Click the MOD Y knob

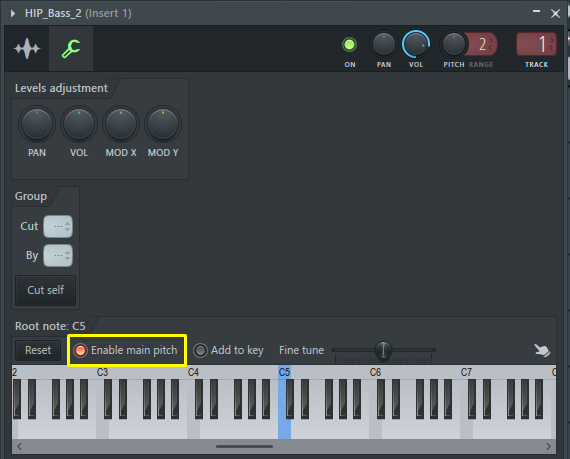pyautogui.click(x=163, y=124)
